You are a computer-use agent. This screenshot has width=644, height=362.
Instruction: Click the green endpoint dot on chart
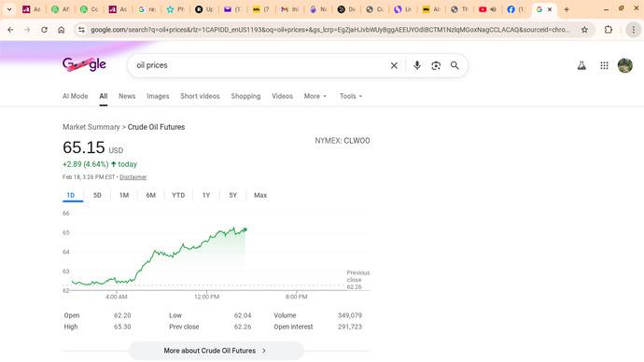(x=245, y=230)
